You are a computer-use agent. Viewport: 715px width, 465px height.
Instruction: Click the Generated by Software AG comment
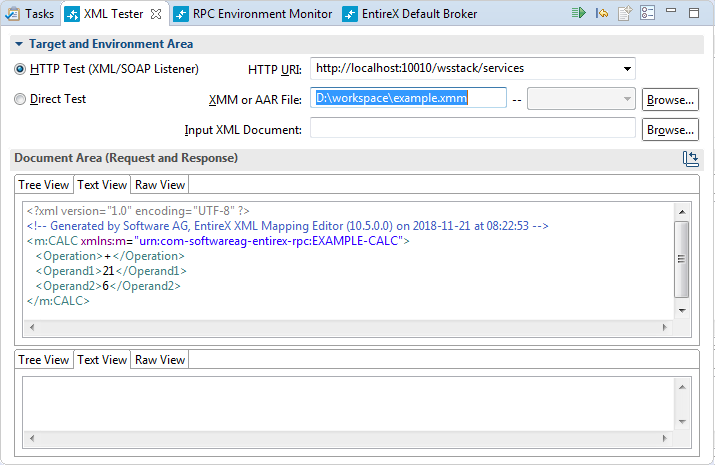(287, 226)
